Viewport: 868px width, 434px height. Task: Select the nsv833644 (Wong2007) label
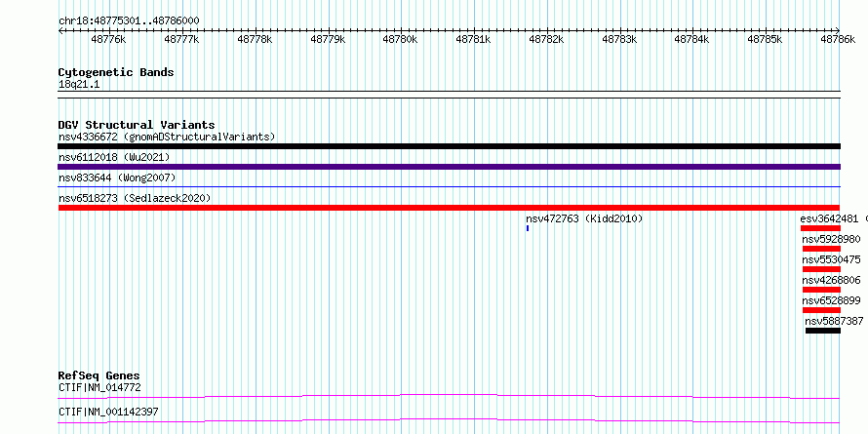pyautogui.click(x=117, y=178)
